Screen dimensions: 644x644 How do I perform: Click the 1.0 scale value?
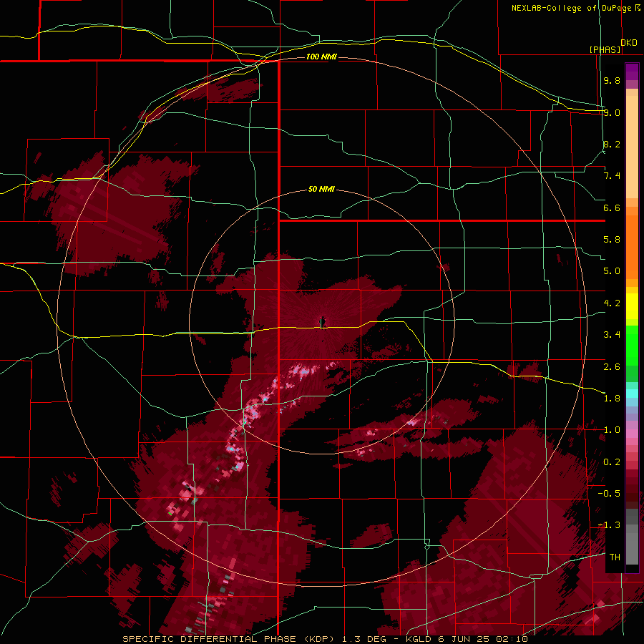point(612,430)
